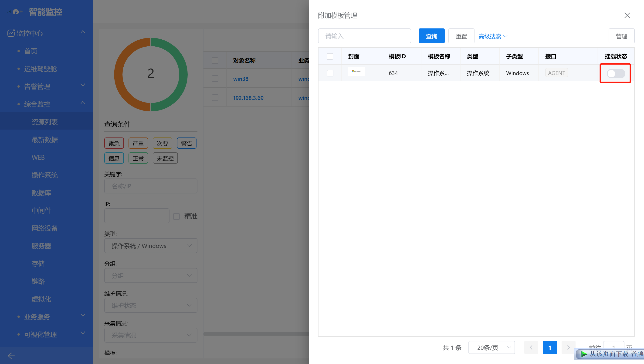The image size is (644, 364).
Task: Expand the 告警管理 submenu chevron
Action: coord(83,85)
